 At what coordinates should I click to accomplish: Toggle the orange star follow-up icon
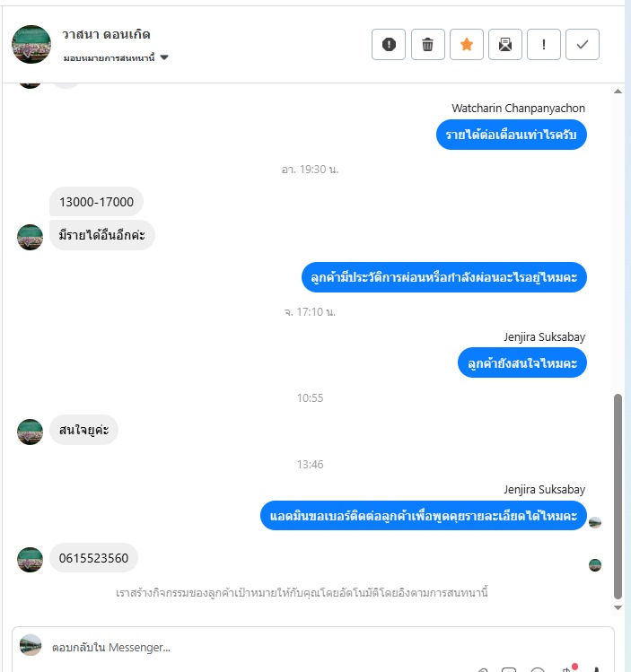pos(467,45)
